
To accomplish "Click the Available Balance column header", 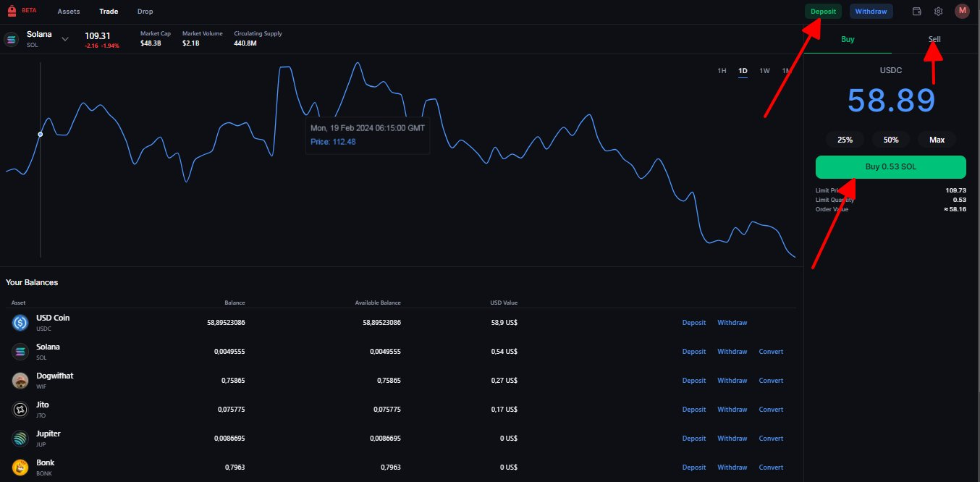I will pyautogui.click(x=377, y=303).
